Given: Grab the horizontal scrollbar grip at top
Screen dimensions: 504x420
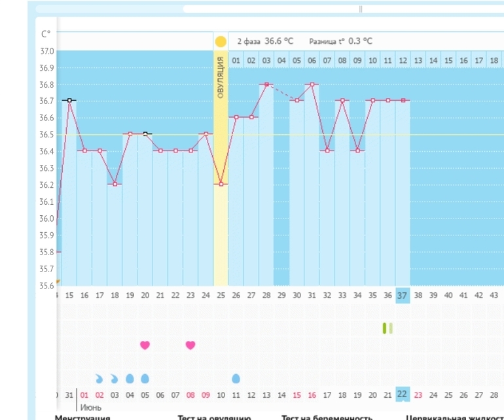Looking at the screenshot, I should point(361,9).
